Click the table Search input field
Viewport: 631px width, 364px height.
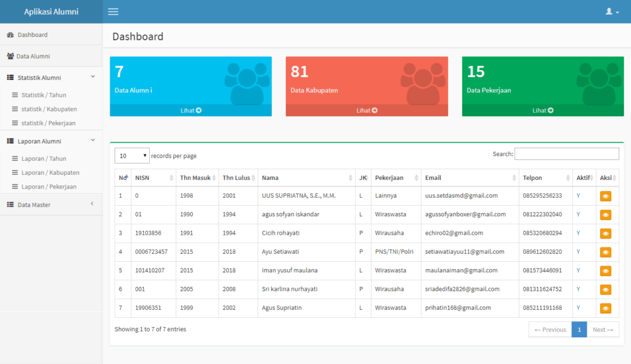click(566, 154)
